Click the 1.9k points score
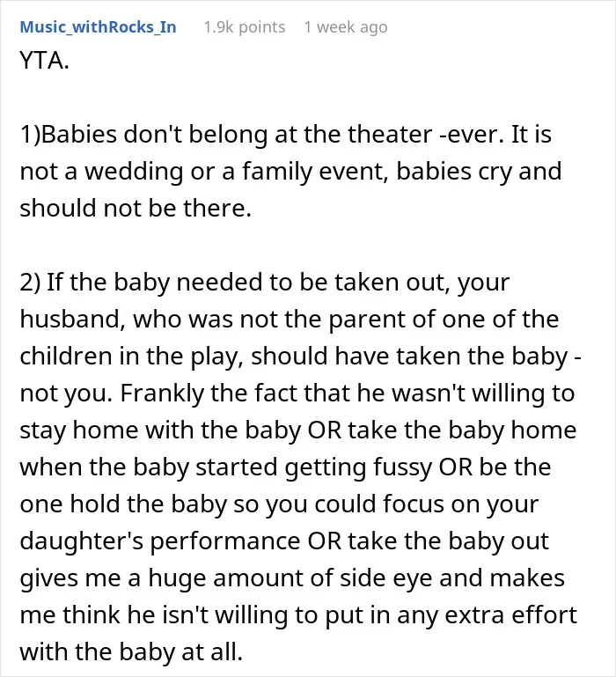The image size is (616, 677). [245, 27]
